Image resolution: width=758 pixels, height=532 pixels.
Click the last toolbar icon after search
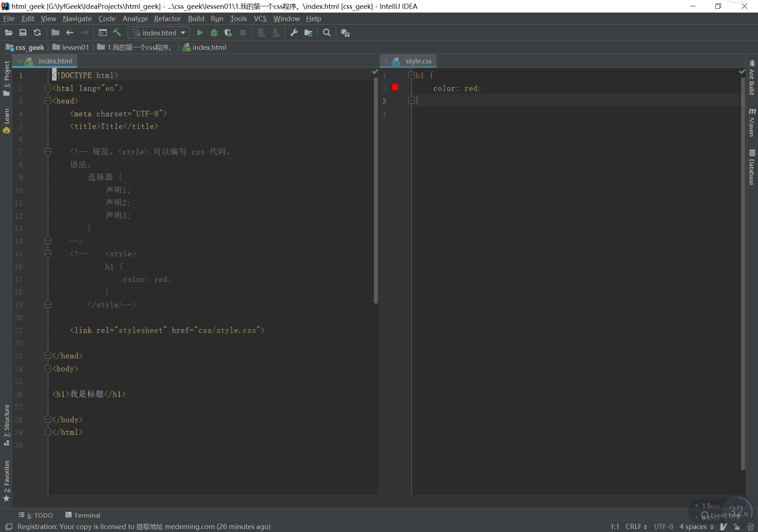(345, 33)
